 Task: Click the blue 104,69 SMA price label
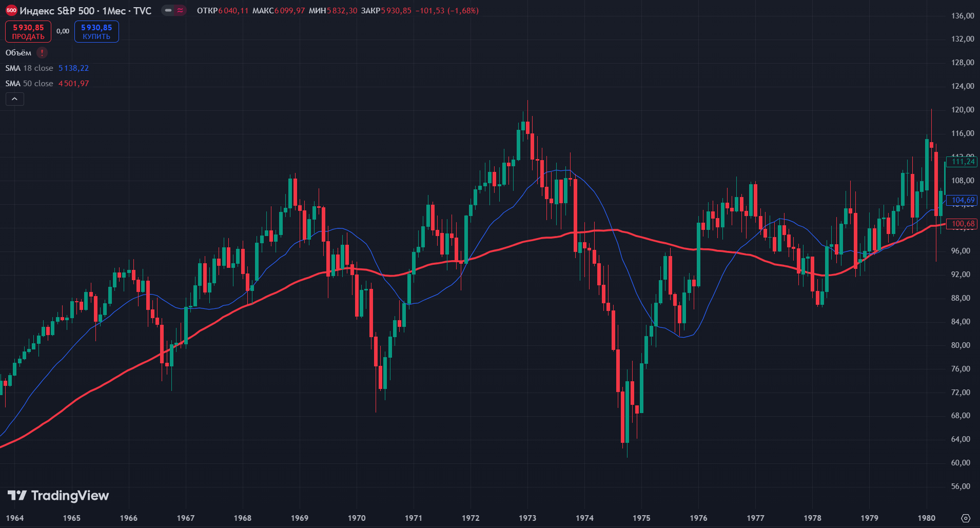pyautogui.click(x=962, y=200)
